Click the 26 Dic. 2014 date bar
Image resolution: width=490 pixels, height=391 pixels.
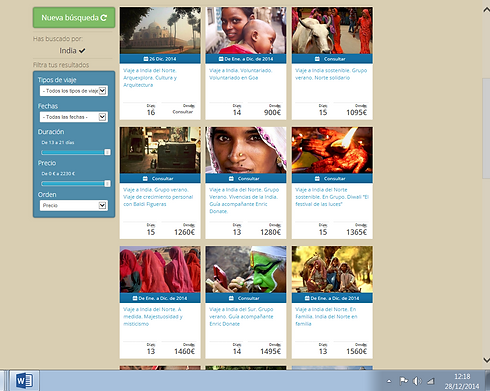pos(160,59)
